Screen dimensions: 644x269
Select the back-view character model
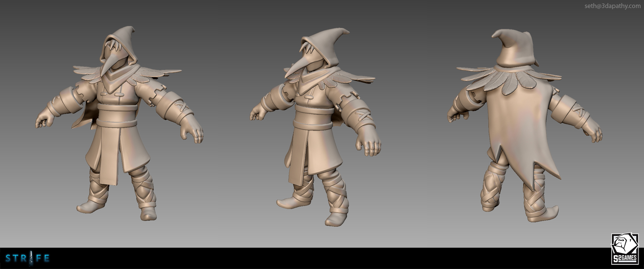[x=522, y=127]
